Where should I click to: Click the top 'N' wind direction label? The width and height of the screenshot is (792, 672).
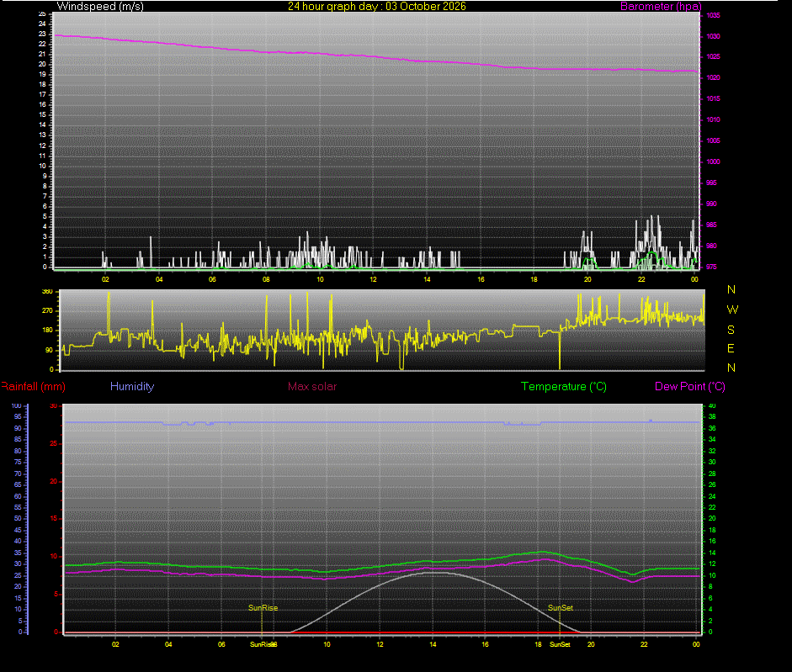click(731, 289)
